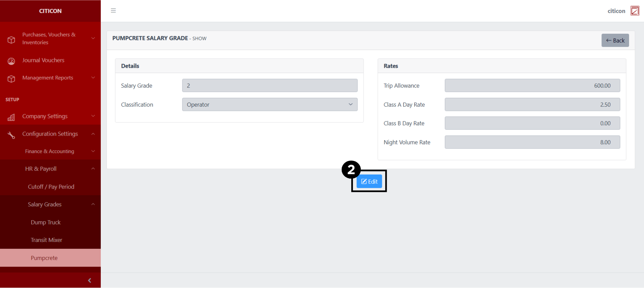Viewport: 644px width, 288px height.
Task: Select the Pumpcrete menu item
Action: point(44,258)
